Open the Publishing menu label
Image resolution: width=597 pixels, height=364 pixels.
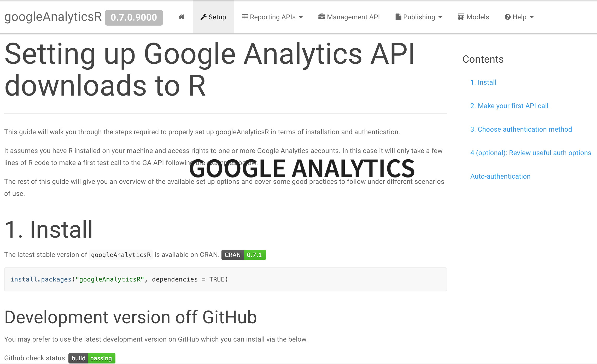tap(419, 17)
